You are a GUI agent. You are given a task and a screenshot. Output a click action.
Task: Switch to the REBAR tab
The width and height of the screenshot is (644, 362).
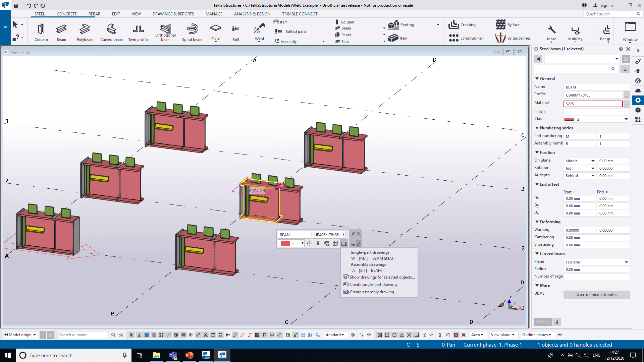(94, 14)
